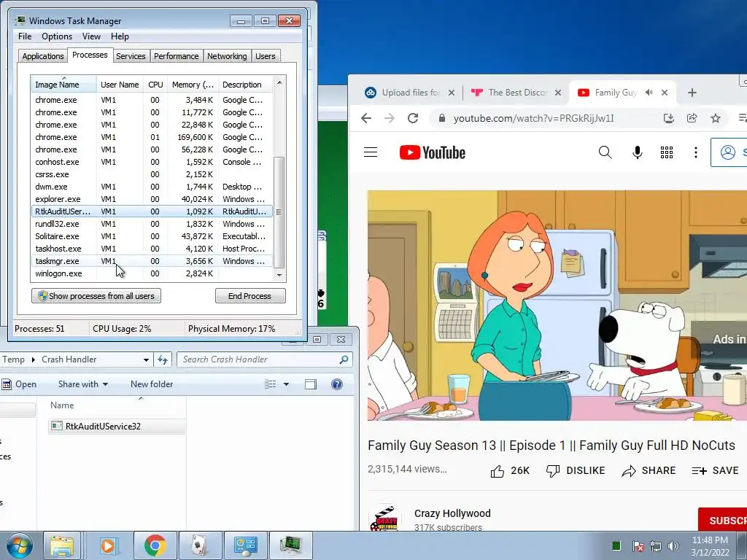Install app icon in address bar
Image resolution: width=747 pixels, height=560 pixels.
click(668, 118)
